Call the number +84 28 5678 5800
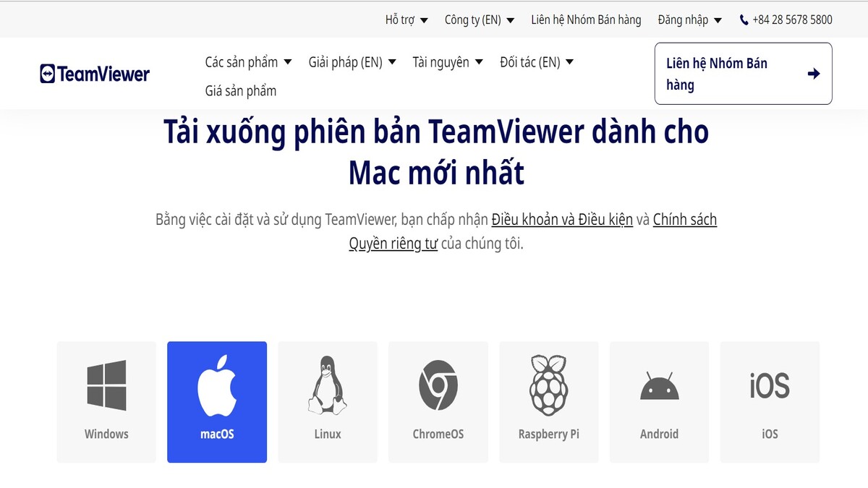Image resolution: width=868 pixels, height=488 pixels. [x=792, y=20]
